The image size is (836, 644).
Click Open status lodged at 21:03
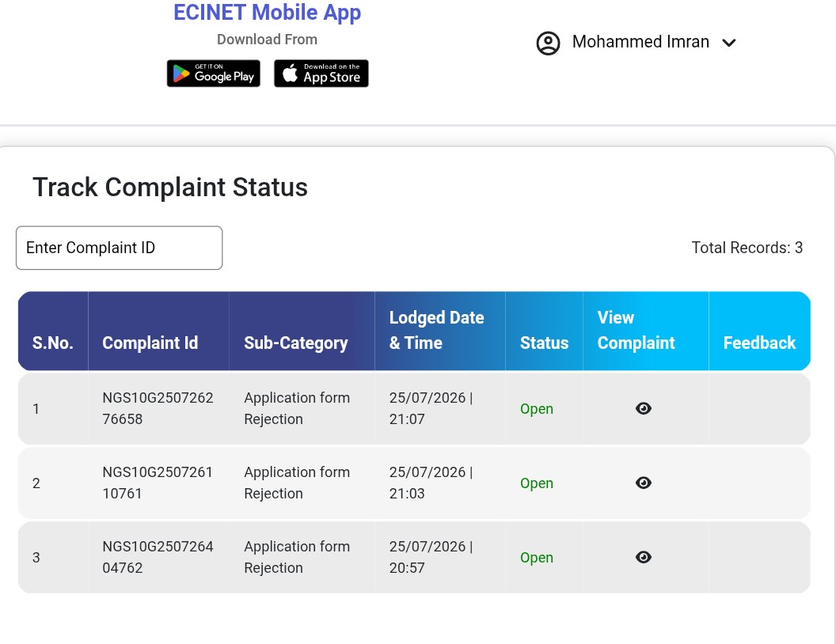[537, 483]
